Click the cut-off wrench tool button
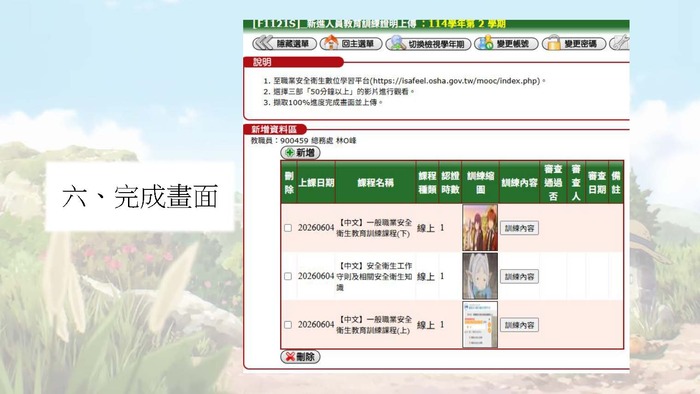 (x=620, y=44)
